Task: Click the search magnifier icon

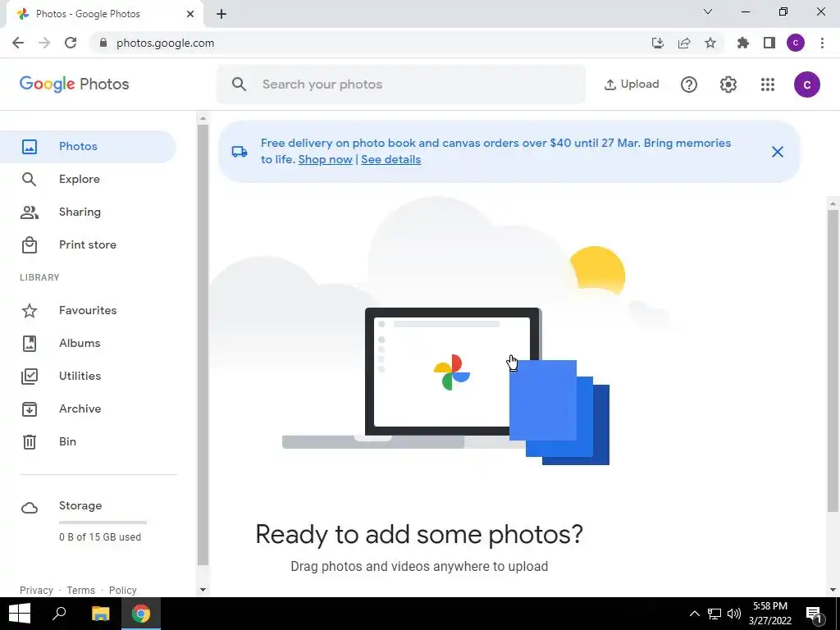Action: (239, 84)
